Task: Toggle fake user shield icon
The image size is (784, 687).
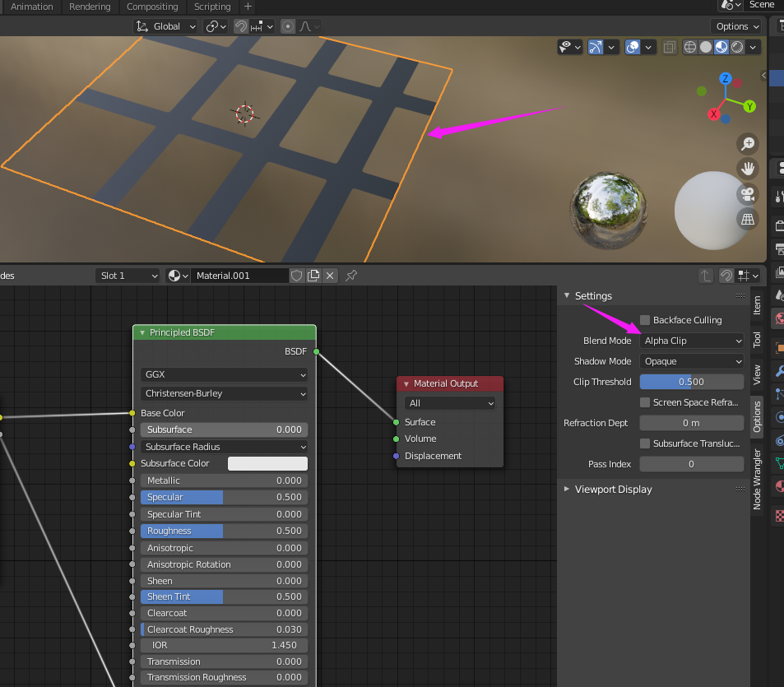Action: (x=296, y=276)
